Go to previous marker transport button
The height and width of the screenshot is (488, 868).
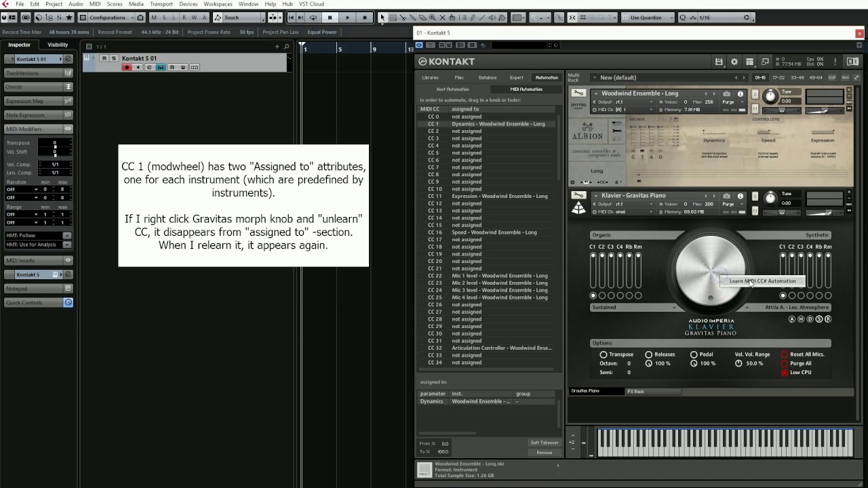coord(292,18)
